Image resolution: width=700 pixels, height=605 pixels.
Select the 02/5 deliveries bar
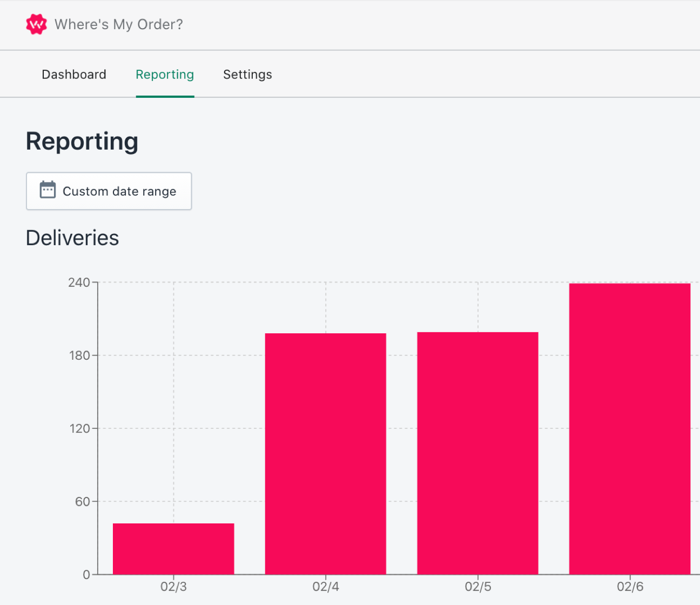click(478, 453)
